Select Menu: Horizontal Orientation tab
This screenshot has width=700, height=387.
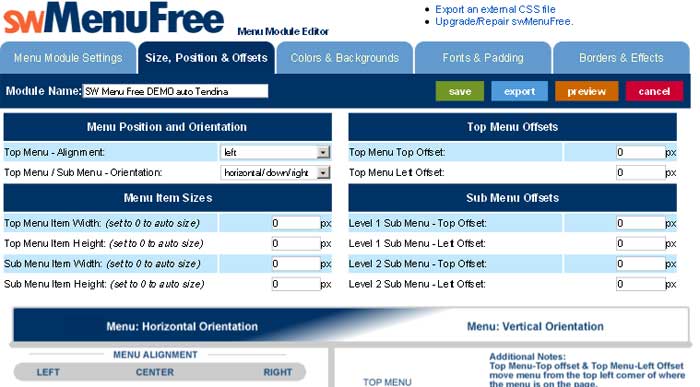(182, 326)
